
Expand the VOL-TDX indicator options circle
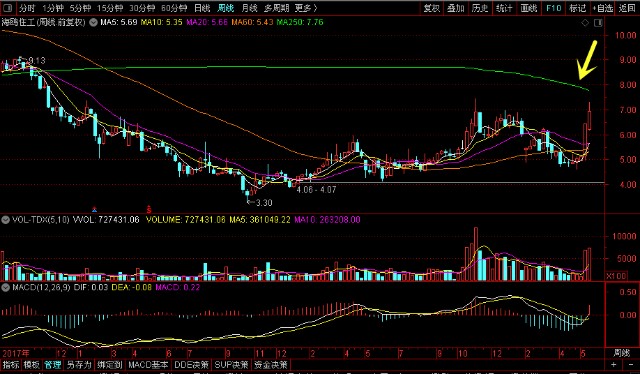(x=5, y=220)
